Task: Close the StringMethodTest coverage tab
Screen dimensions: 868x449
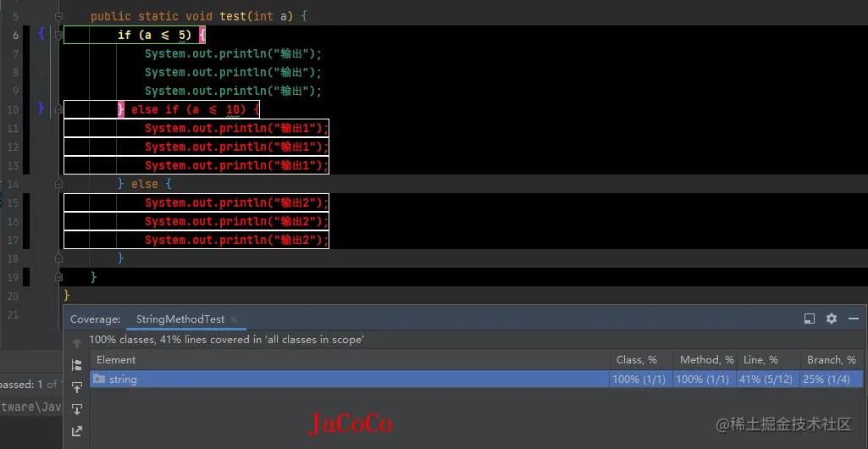Action: [234, 319]
